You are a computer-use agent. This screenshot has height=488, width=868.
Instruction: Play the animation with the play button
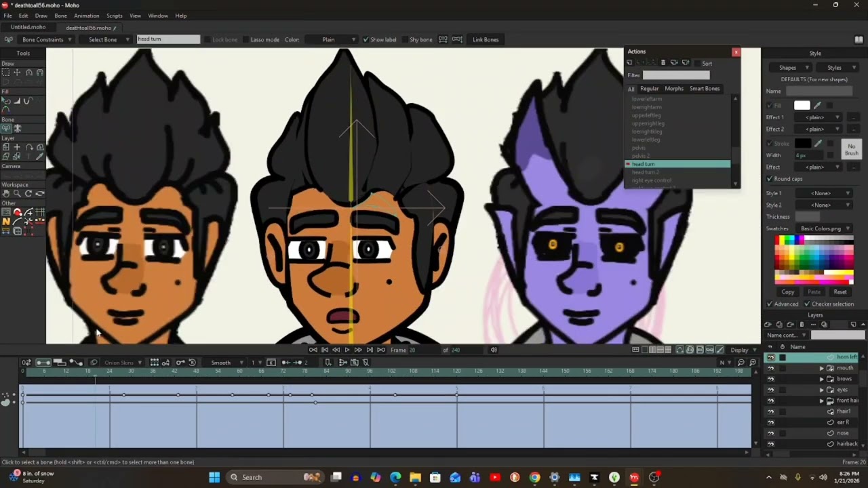click(x=347, y=350)
